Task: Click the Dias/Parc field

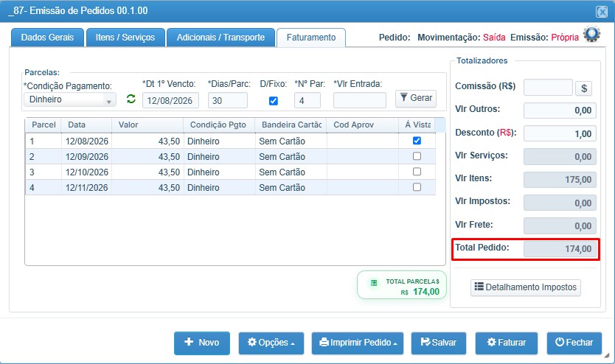Action: click(x=227, y=100)
